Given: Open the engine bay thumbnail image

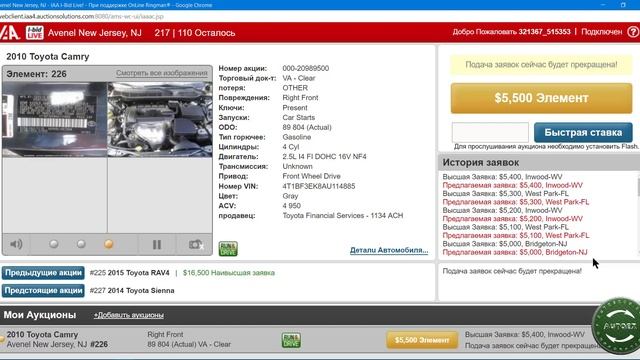Looking at the screenshot, I should (160, 120).
